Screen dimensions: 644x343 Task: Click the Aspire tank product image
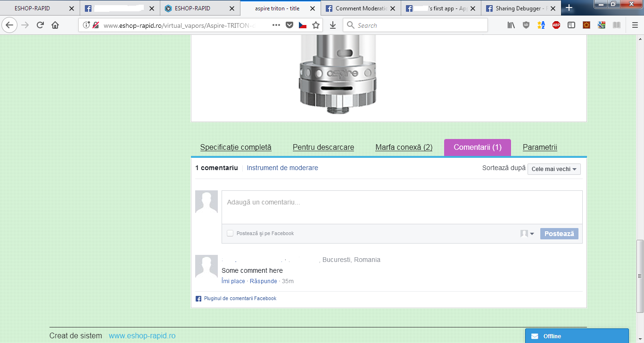click(338, 74)
